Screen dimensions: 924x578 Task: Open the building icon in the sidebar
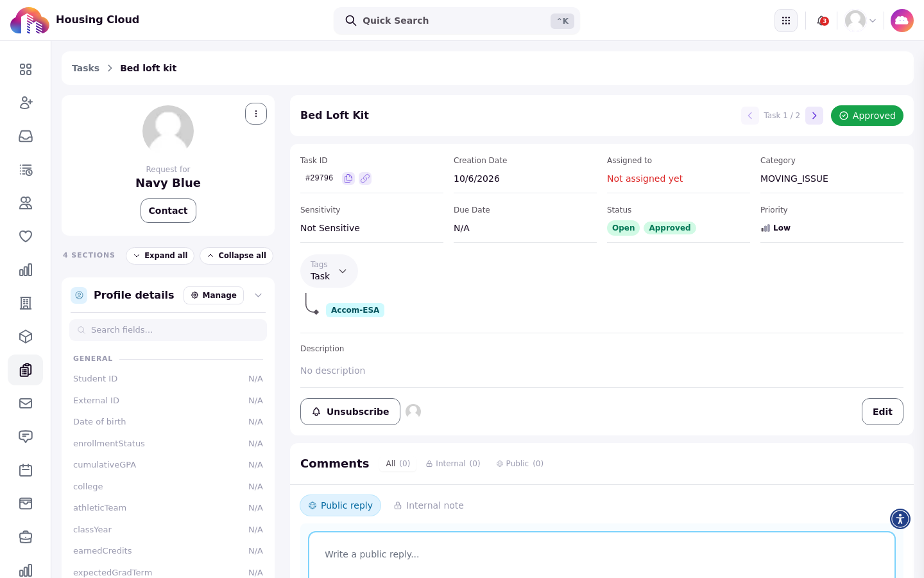click(x=26, y=303)
